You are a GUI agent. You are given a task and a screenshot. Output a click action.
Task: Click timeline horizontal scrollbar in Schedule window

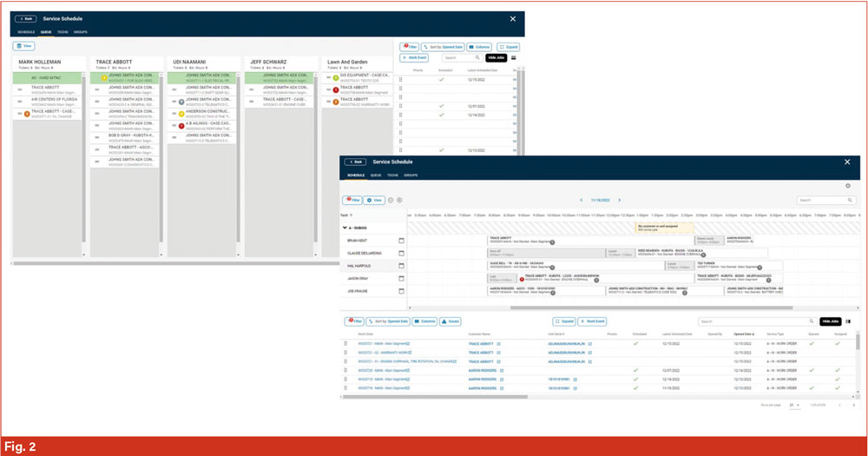point(651,307)
